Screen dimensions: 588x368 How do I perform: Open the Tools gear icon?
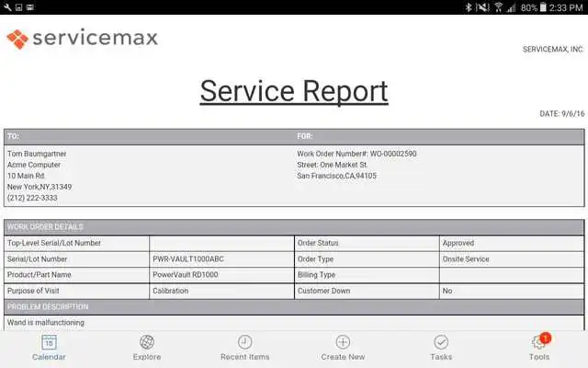click(537, 342)
